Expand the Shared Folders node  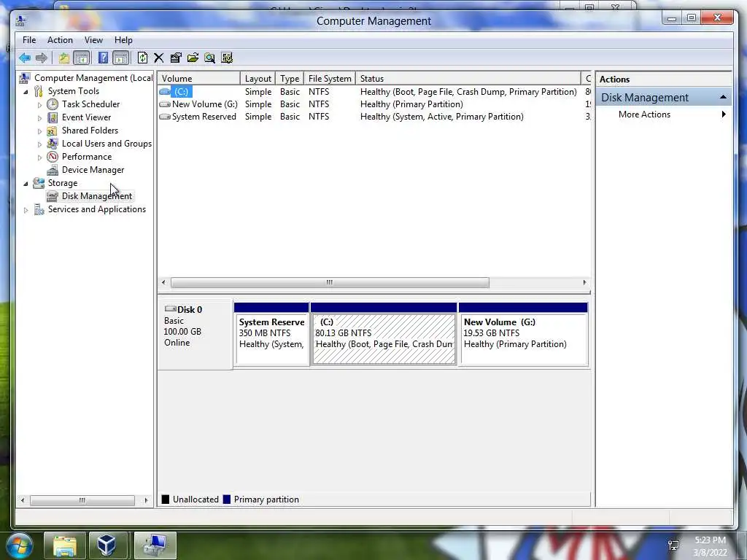coord(39,131)
